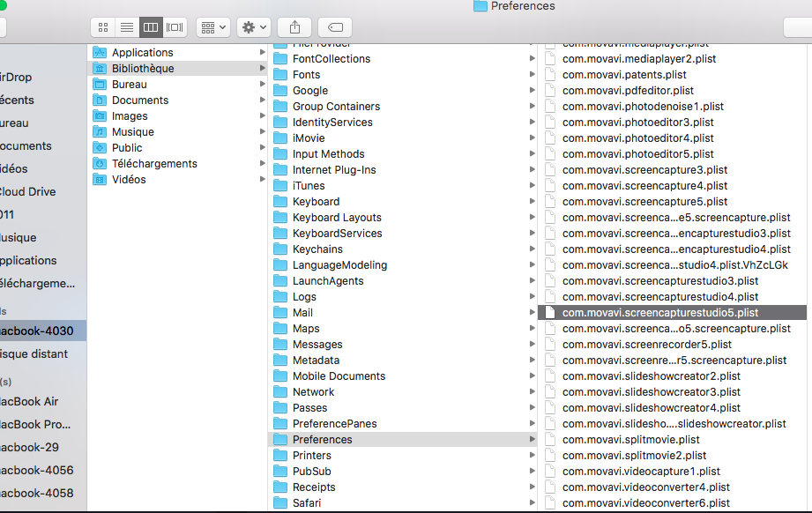Screen dimensions: 812x513
Task: Switch to icon view in toolbar
Action: [x=103, y=27]
